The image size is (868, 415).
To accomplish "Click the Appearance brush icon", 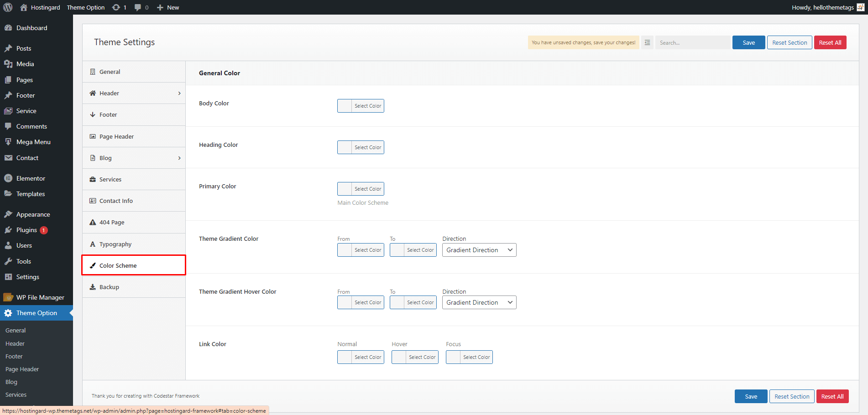I will pyautogui.click(x=8, y=214).
